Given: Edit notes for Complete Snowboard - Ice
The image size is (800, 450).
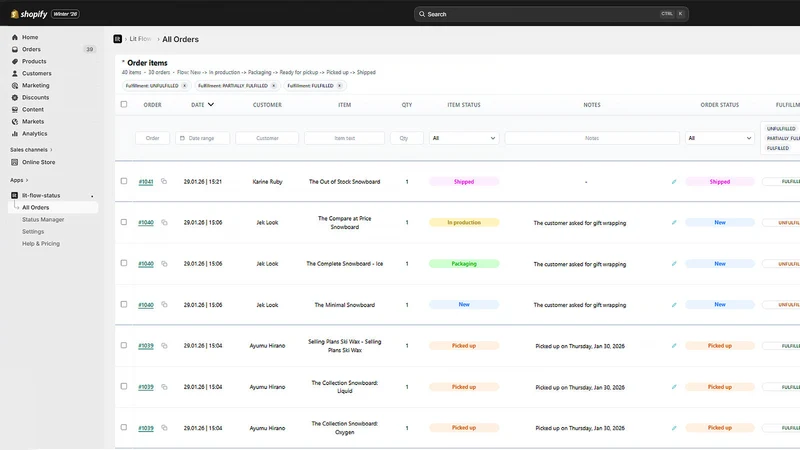Looking at the screenshot, I should (x=674, y=264).
